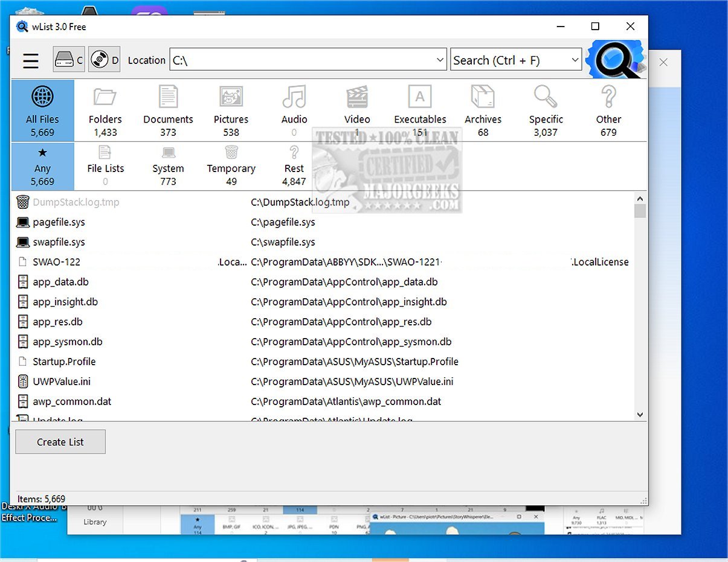728x562 pixels.
Task: Click path C:\DumpStack.log.tmp
Action: tap(300, 202)
